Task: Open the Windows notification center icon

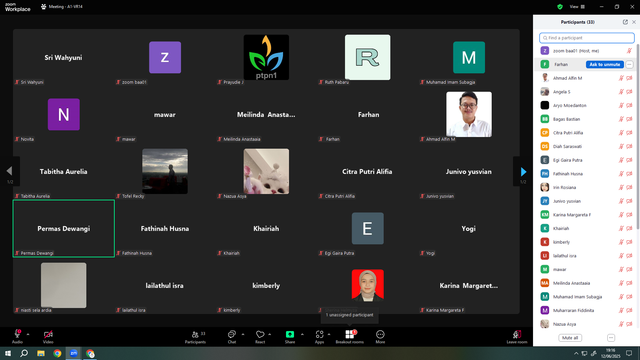Action: click(629, 353)
